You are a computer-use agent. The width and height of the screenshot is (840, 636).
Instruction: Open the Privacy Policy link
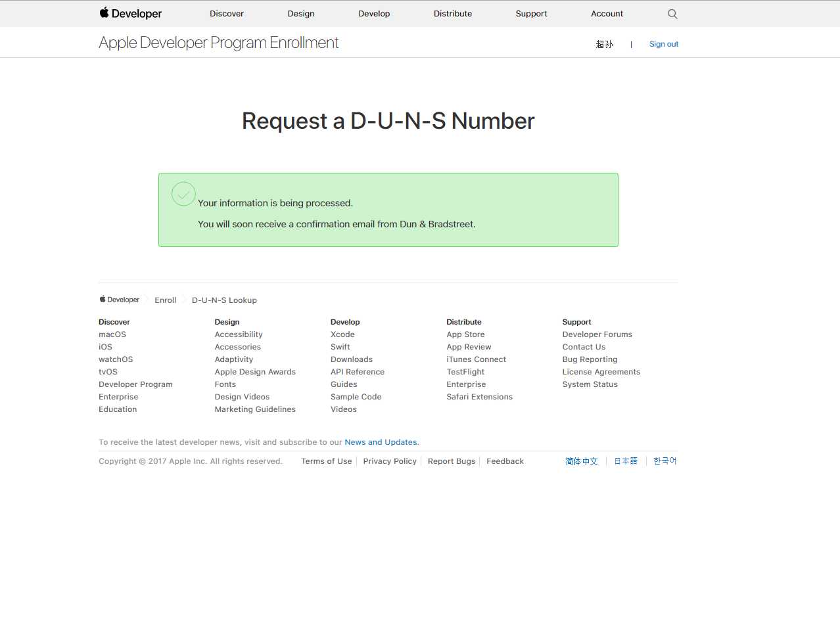coord(390,461)
